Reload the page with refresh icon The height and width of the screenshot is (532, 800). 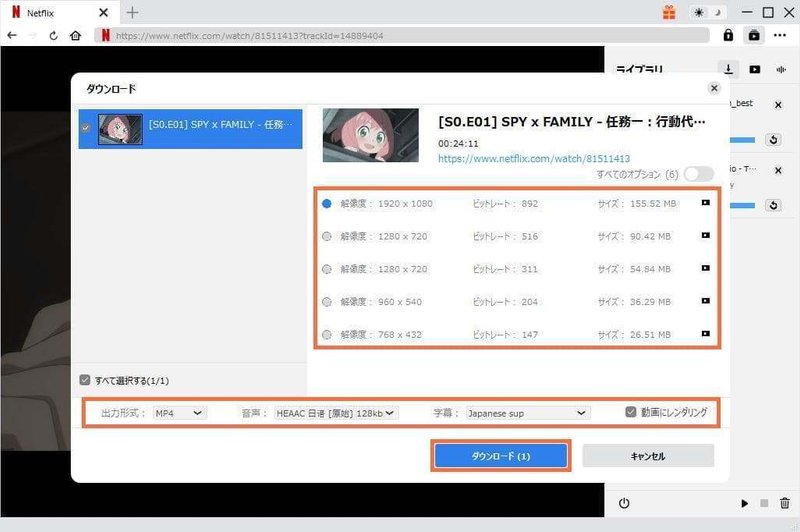click(53, 35)
